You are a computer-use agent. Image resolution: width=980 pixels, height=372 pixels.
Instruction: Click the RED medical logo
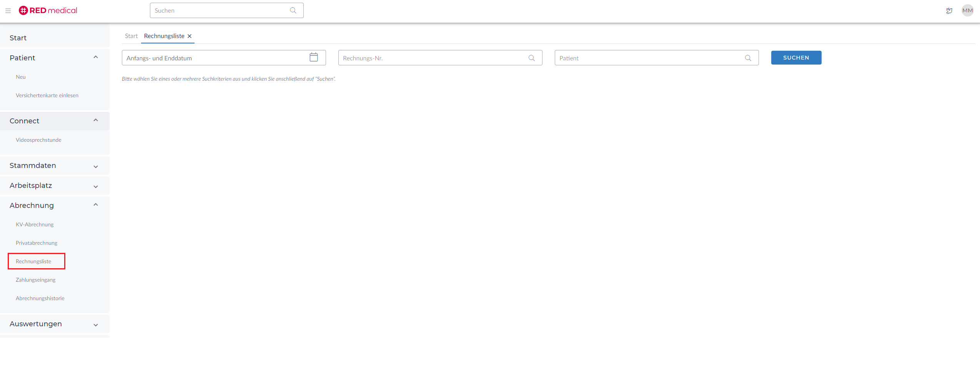pos(48,10)
